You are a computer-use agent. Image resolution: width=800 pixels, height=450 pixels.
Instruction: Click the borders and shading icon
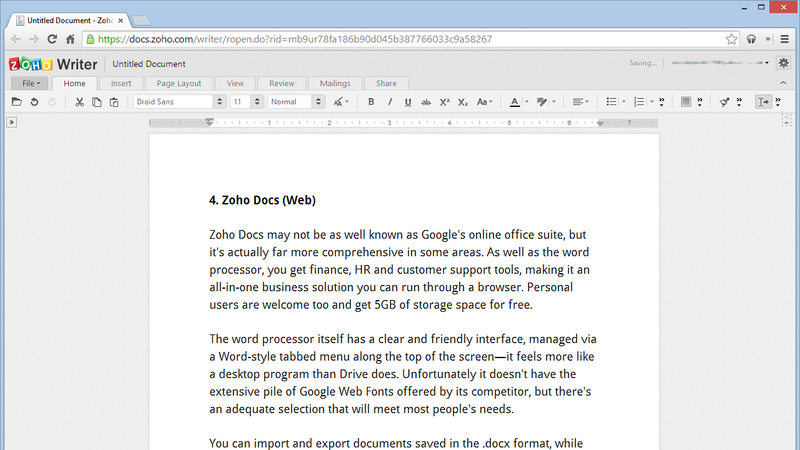point(686,102)
